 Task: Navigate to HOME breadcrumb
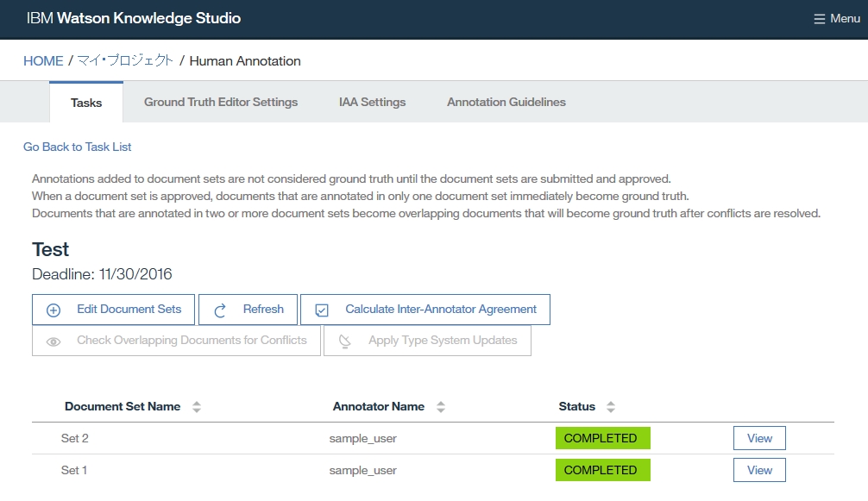coord(43,60)
